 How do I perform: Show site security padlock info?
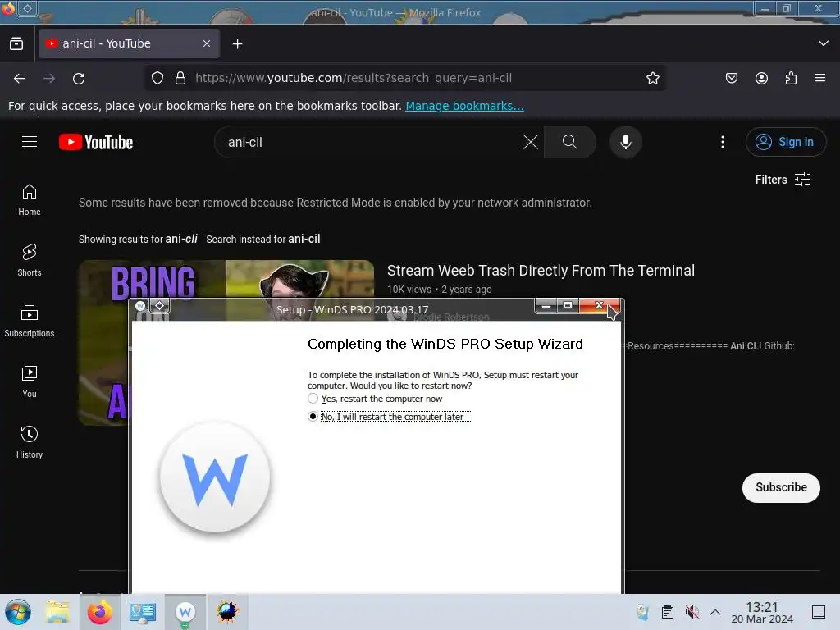pyautogui.click(x=180, y=78)
